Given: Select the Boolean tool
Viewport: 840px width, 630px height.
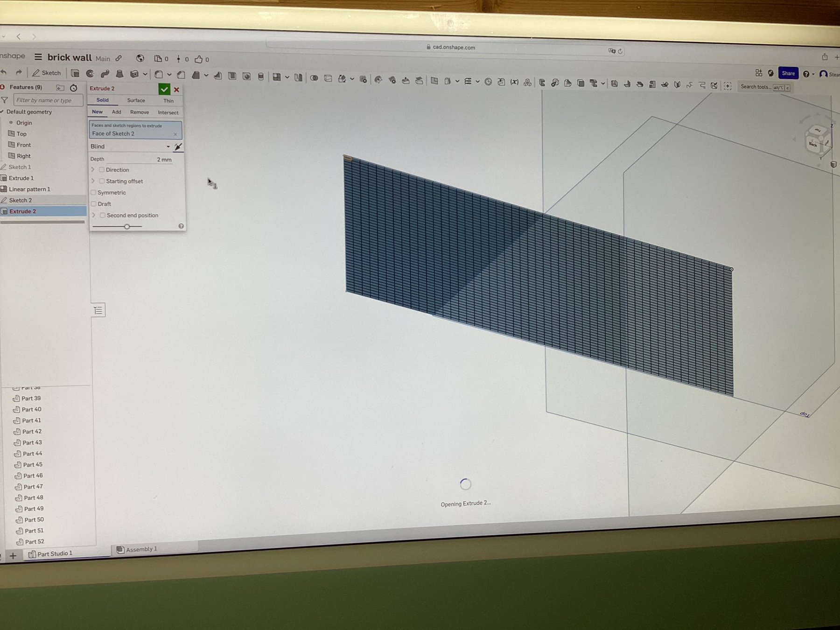Looking at the screenshot, I should coord(314,78).
